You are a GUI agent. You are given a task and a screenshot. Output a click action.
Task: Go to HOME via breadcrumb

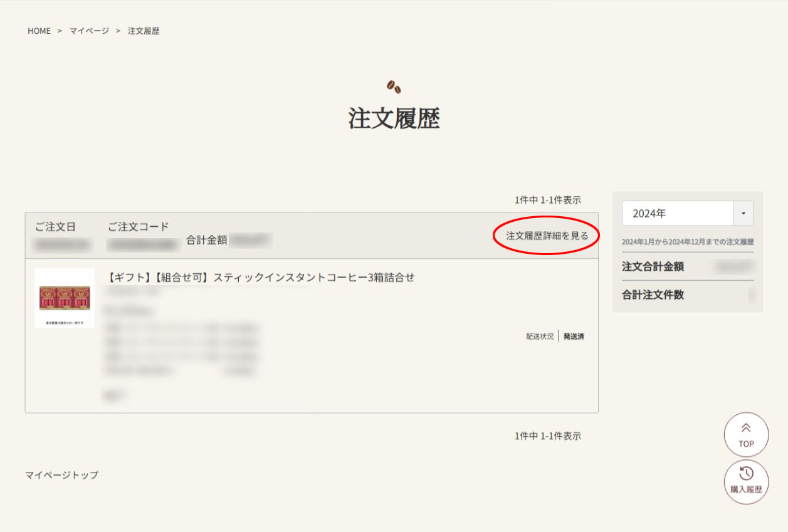(38, 30)
